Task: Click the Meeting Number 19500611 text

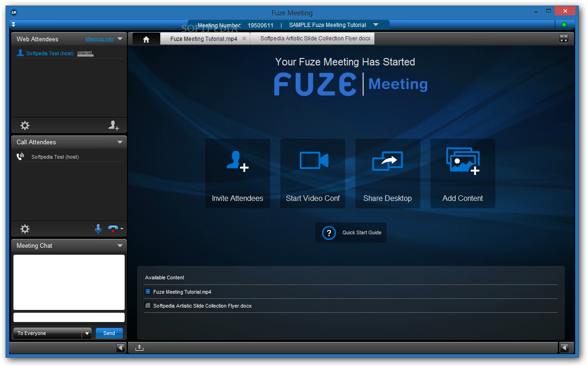Action: coord(235,25)
